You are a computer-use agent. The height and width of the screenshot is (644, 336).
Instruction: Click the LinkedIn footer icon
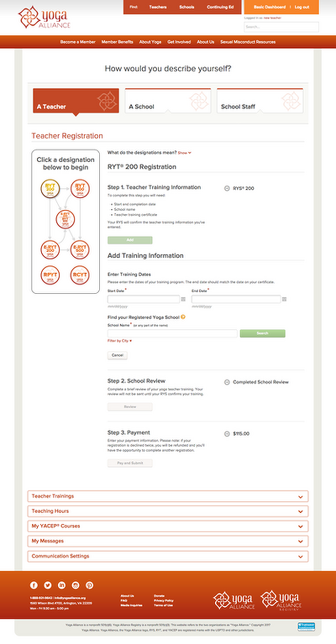tap(62, 585)
